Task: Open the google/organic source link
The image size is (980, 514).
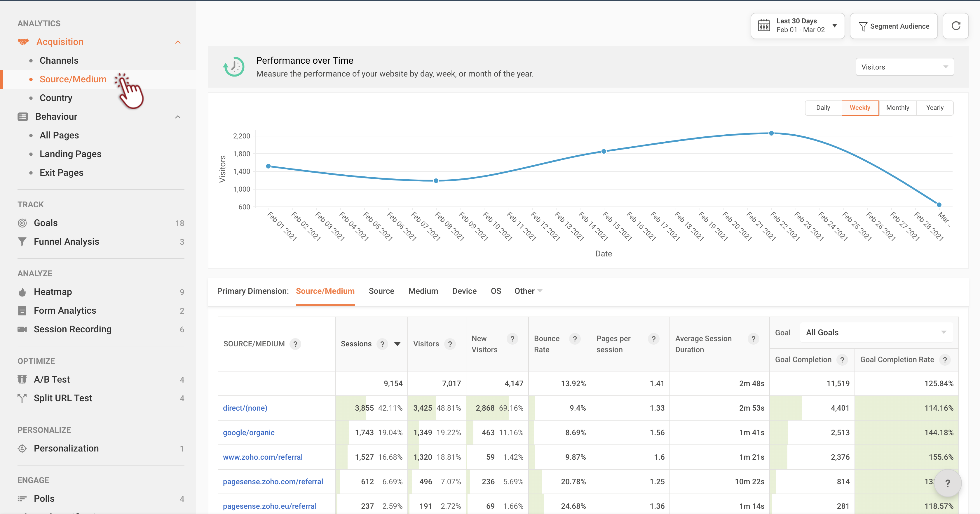Action: [x=248, y=433]
